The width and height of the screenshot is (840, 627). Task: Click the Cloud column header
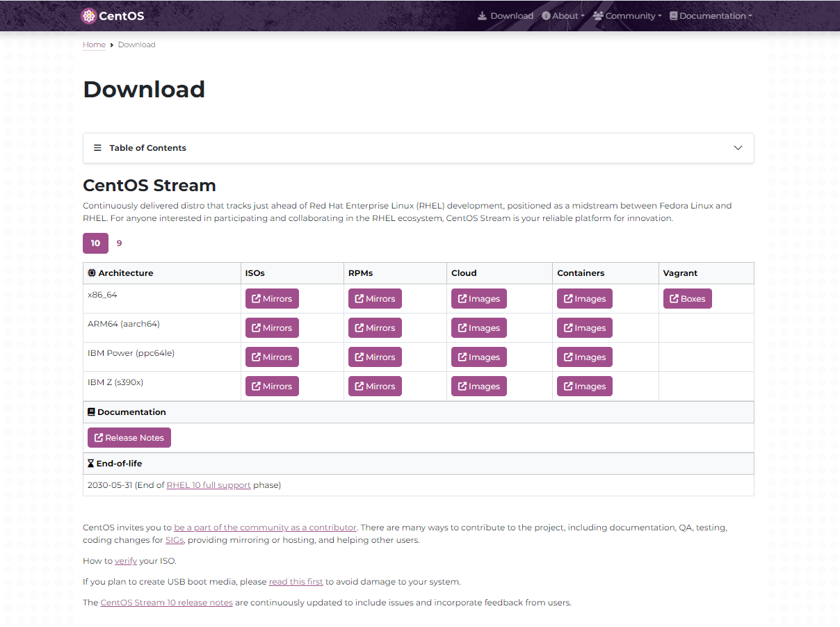point(500,273)
